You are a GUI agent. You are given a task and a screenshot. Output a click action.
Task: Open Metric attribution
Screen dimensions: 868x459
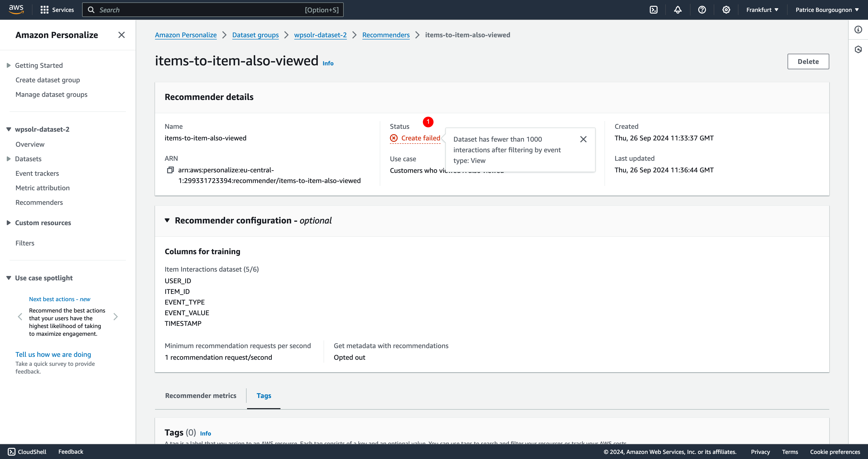(x=42, y=188)
